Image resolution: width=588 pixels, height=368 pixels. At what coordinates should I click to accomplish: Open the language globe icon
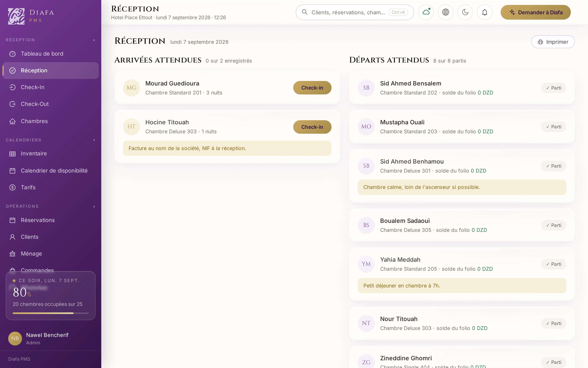click(445, 12)
